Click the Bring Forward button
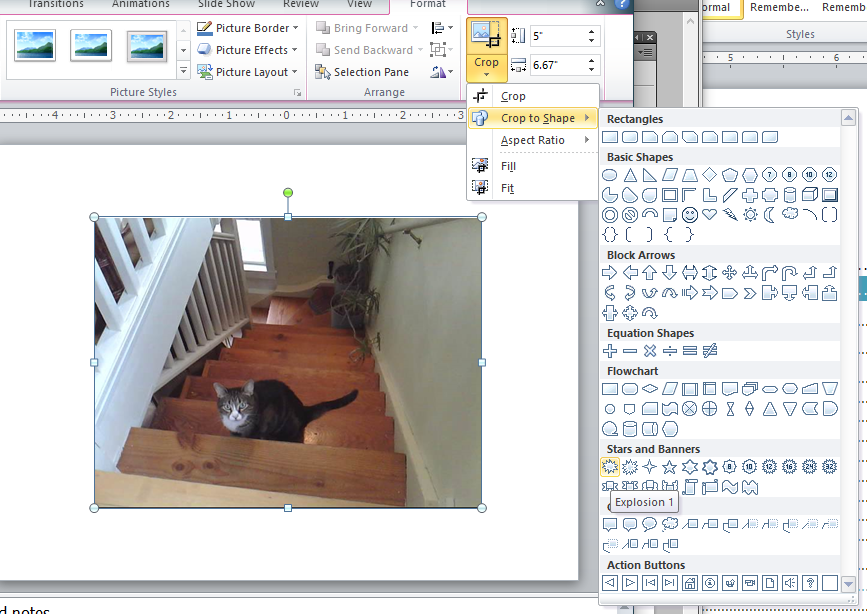 [x=362, y=28]
